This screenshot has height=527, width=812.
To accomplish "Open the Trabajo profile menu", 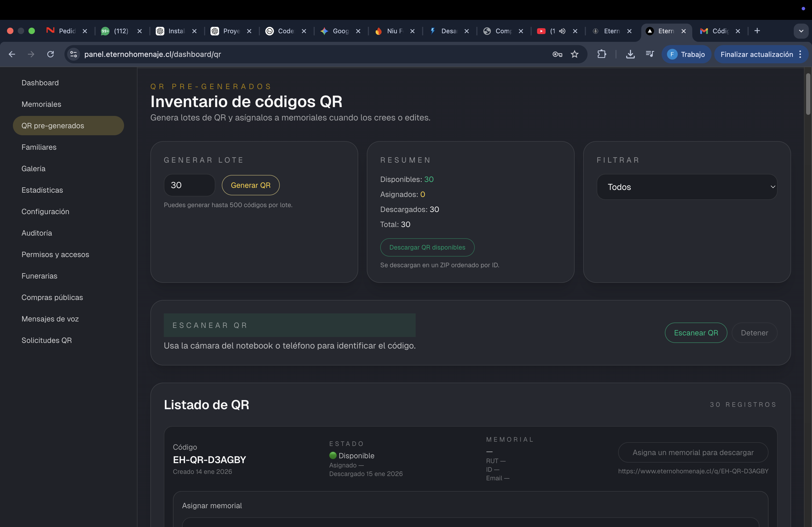I will (686, 54).
